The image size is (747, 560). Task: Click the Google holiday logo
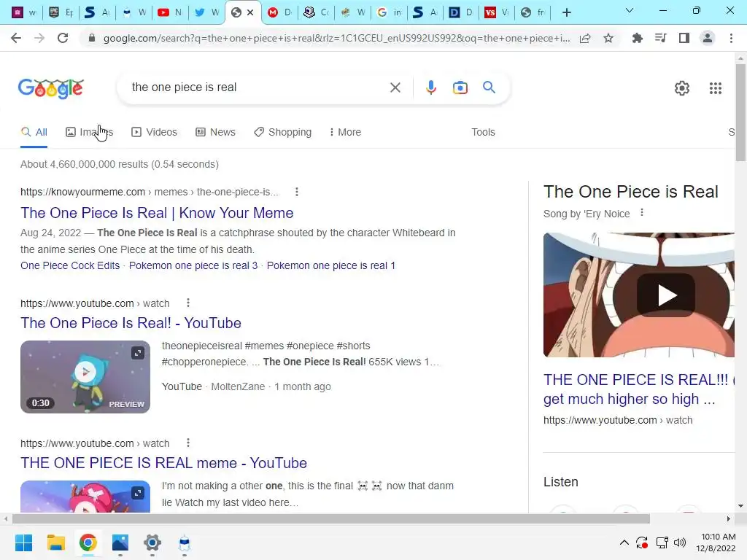pos(51,88)
